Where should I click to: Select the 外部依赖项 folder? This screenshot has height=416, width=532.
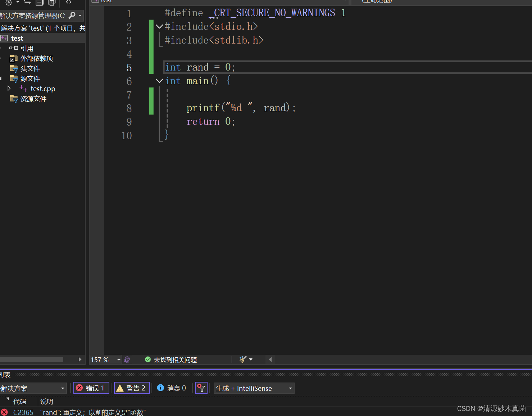tap(36, 58)
